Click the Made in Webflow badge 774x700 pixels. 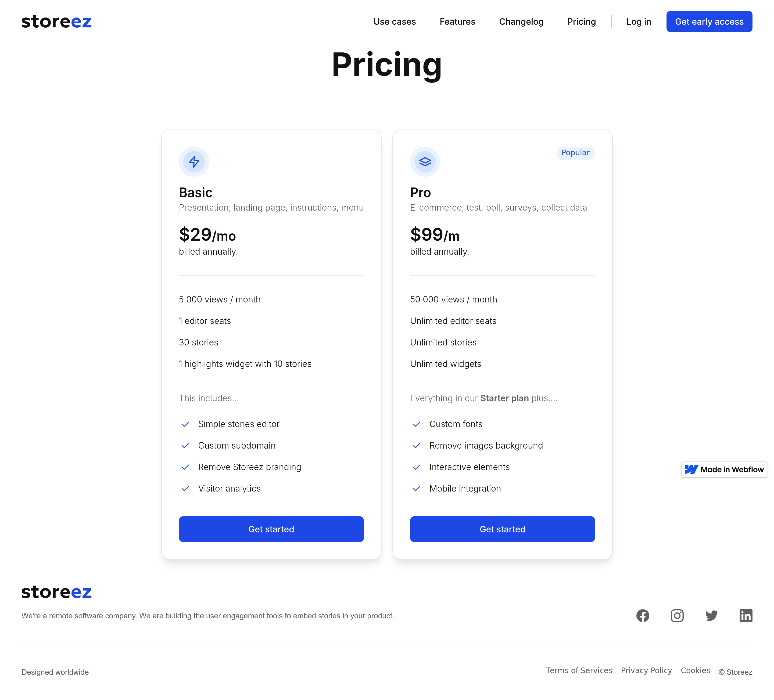click(x=724, y=469)
